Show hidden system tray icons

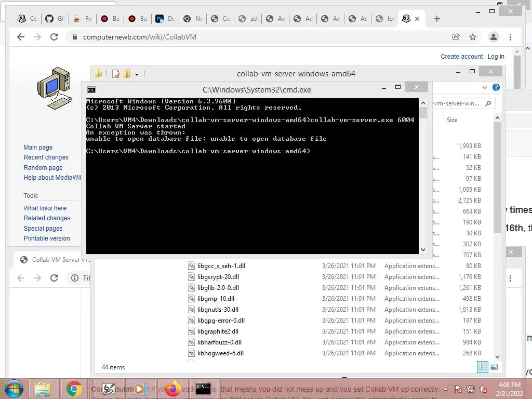click(445, 389)
